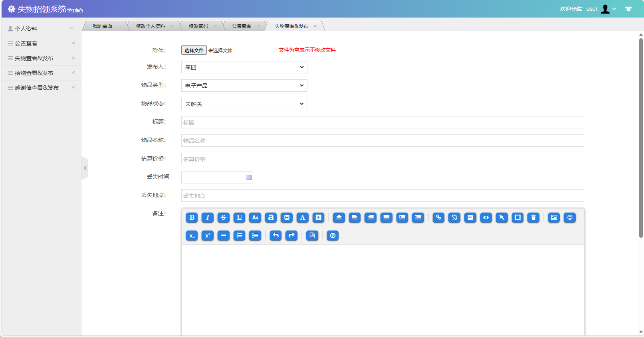The height and width of the screenshot is (337, 644).
Task: Switch to the 公告查看 tab
Action: (x=242, y=26)
